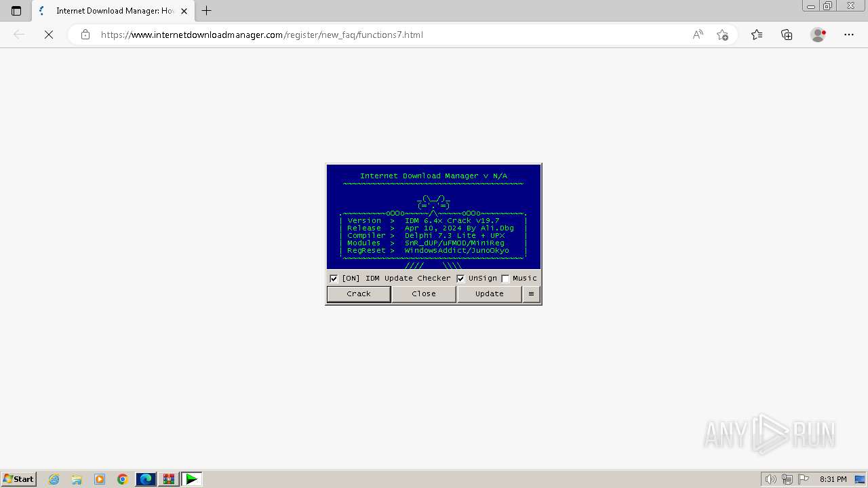This screenshot has height=488, width=868.
Task: Switch to Microsoft Edge taskbar button
Action: [x=146, y=479]
